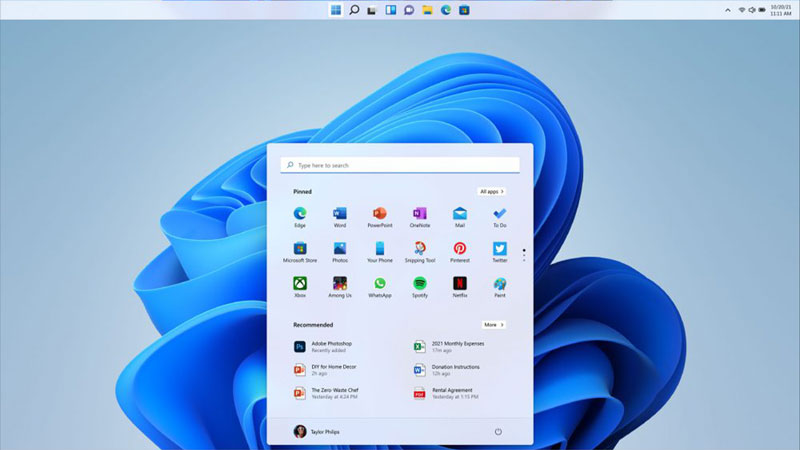This screenshot has height=450, width=800.
Task: Click the Edge icon in the taskbar
Action: tap(446, 10)
